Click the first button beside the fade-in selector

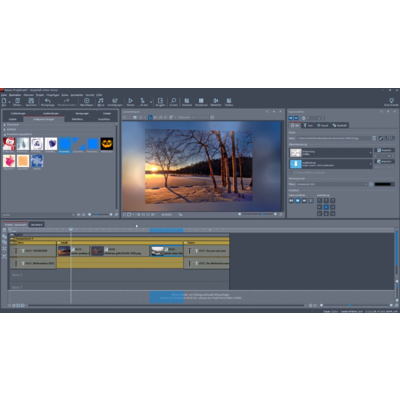pos(384,150)
